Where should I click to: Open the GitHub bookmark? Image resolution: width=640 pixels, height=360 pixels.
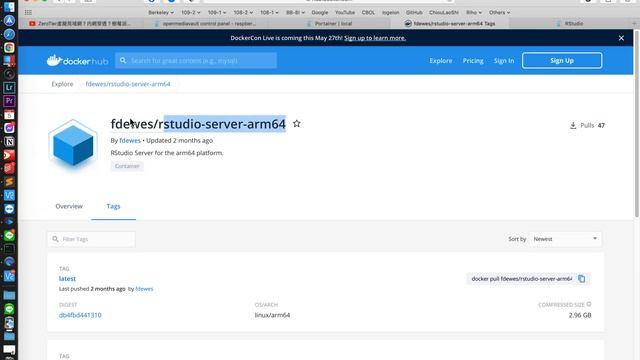(x=414, y=13)
